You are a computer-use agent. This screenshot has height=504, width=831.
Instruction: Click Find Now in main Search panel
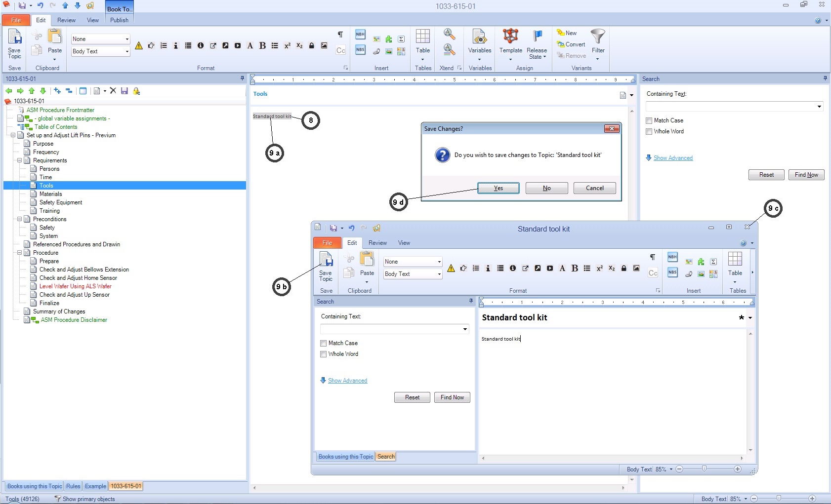pos(806,175)
